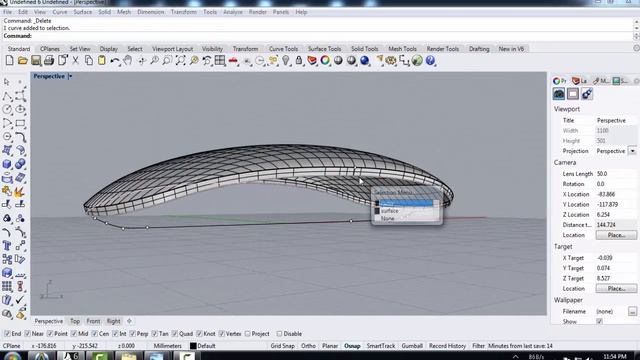Switch to the Curve Tools toolbar tab
The width and height of the screenshot is (640, 360).
click(283, 49)
